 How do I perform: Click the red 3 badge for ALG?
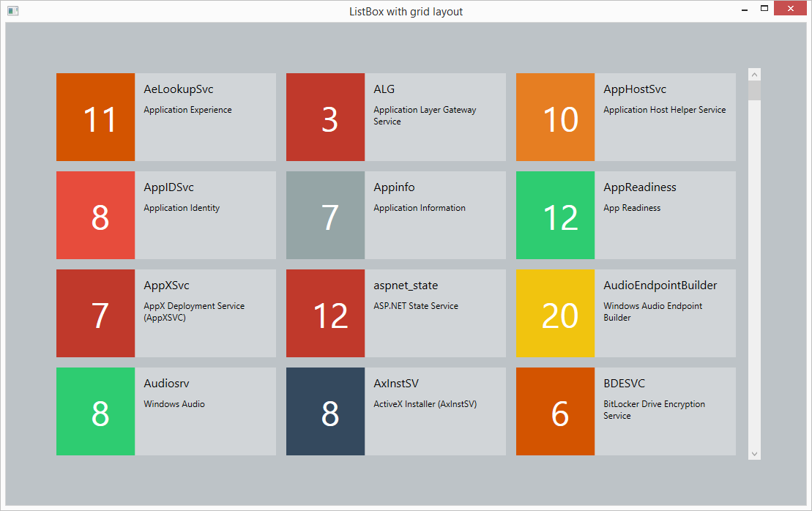tap(325, 117)
